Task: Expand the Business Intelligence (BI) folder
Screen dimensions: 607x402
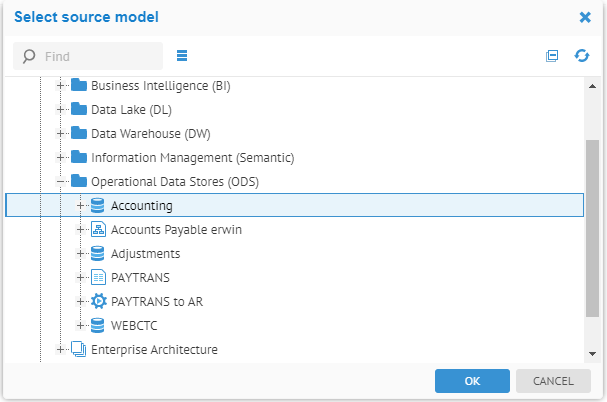Action: [x=61, y=86]
